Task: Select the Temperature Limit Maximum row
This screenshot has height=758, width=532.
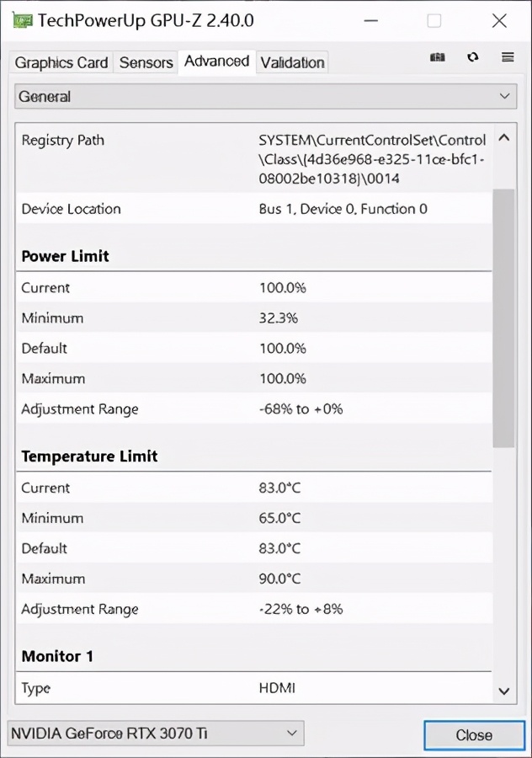Action: point(253,579)
